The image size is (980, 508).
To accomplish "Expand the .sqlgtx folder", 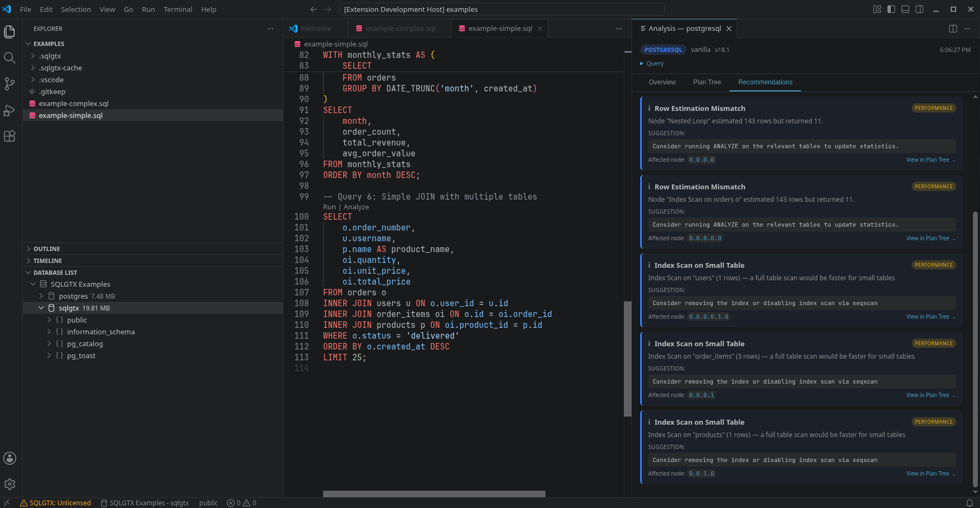I will click(x=33, y=56).
